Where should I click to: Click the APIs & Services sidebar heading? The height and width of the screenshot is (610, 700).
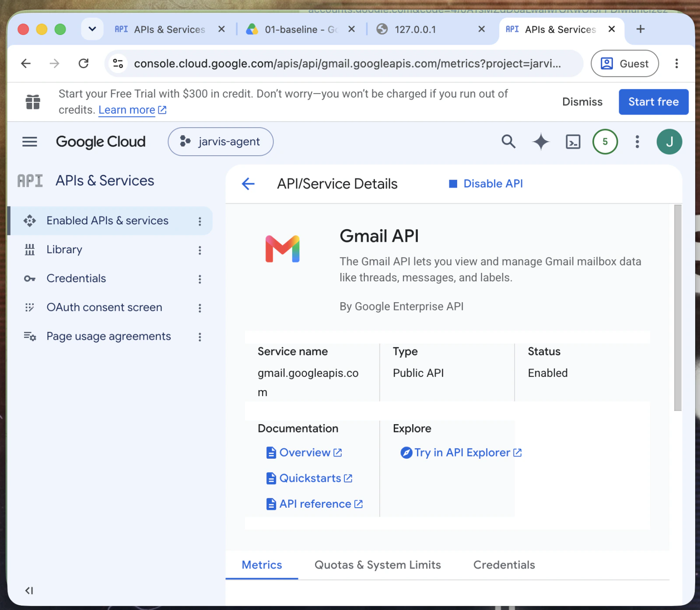coord(105,181)
